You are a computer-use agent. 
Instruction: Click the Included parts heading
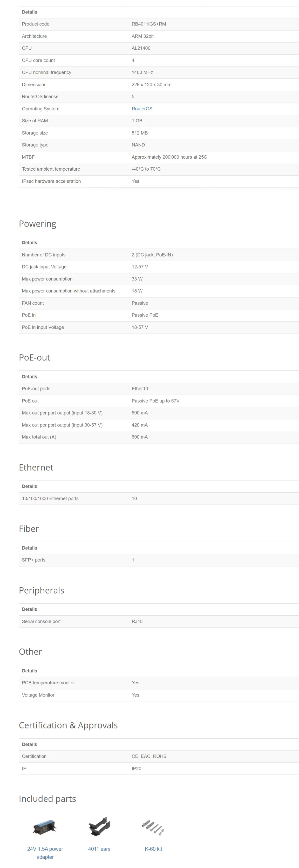(x=47, y=799)
